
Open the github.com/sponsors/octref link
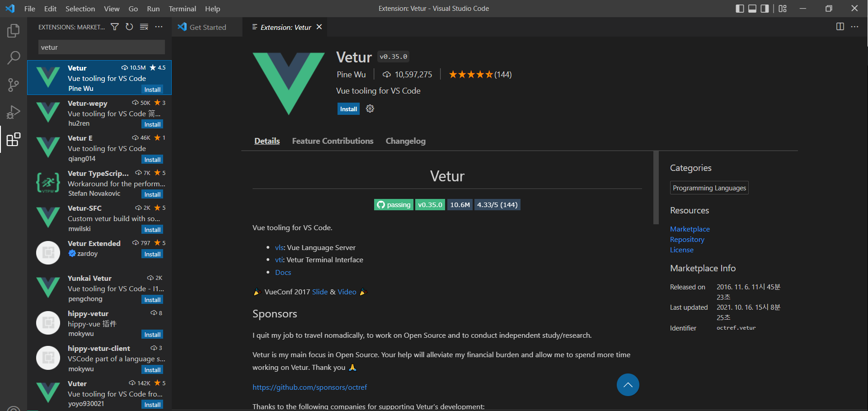pos(310,387)
